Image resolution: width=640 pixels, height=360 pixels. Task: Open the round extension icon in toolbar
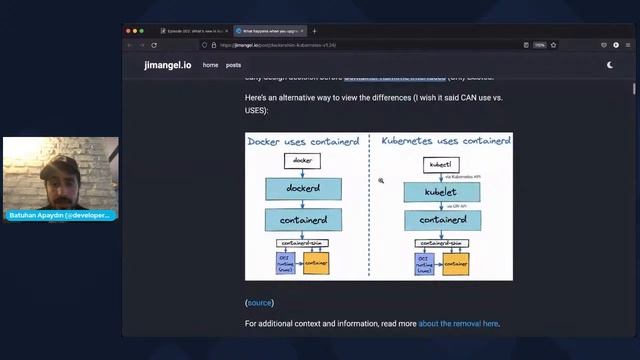616,45
